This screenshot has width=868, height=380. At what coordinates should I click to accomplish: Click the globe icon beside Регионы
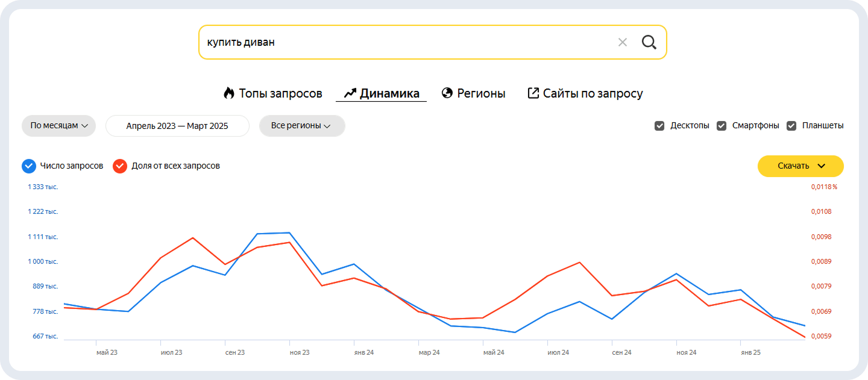coord(447,93)
